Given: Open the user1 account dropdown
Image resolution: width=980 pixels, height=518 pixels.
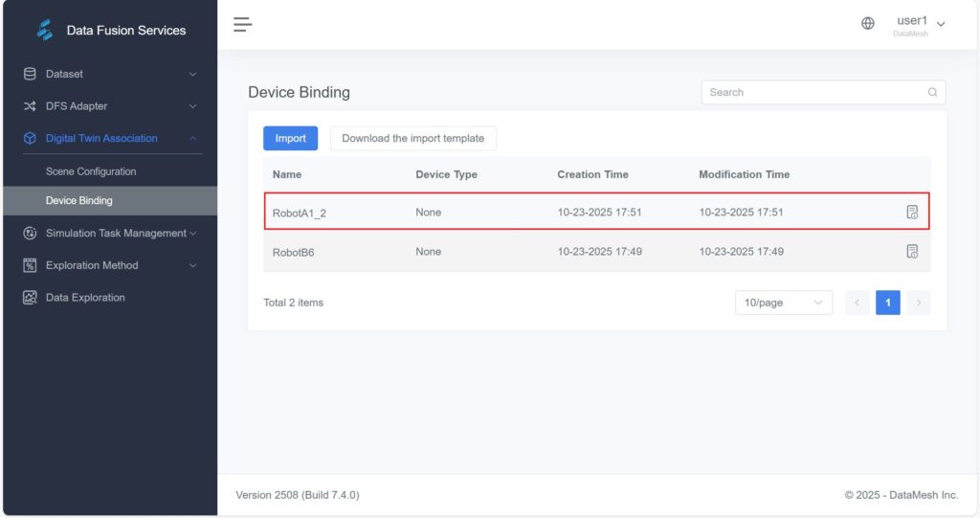Looking at the screenshot, I should [x=920, y=24].
